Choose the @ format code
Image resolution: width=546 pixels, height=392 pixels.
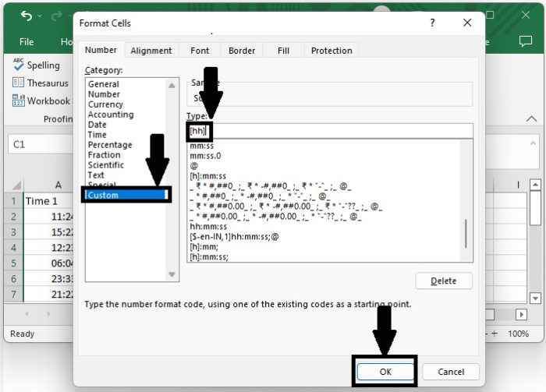194,166
